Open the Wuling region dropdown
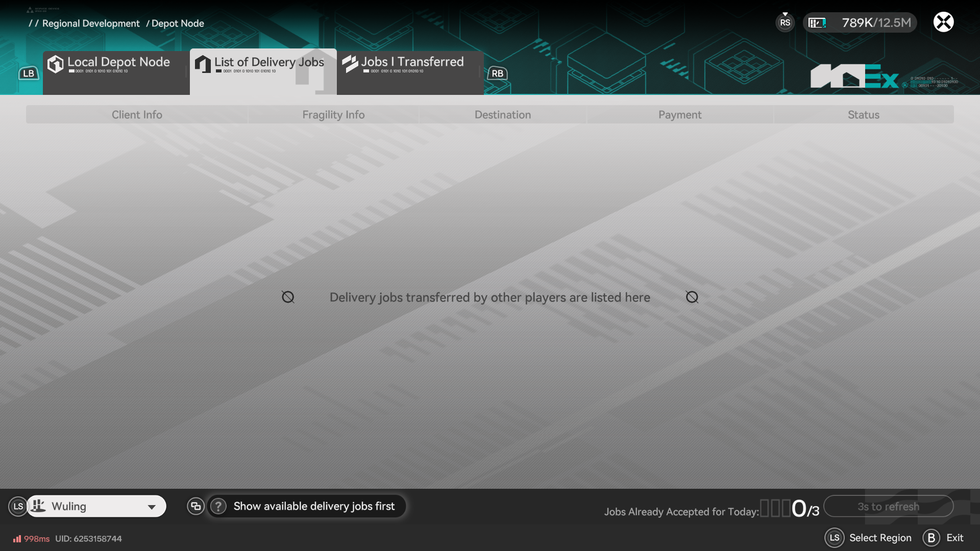Image resolution: width=980 pixels, height=551 pixels. click(96, 506)
